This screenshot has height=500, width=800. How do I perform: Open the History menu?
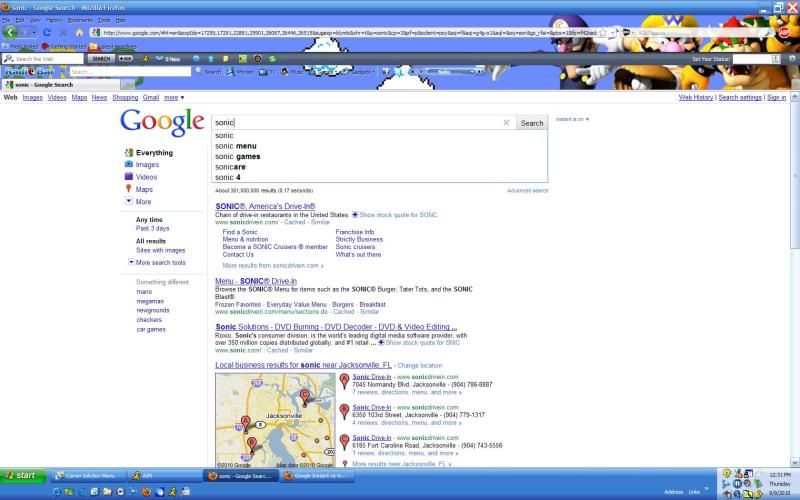(x=54, y=20)
